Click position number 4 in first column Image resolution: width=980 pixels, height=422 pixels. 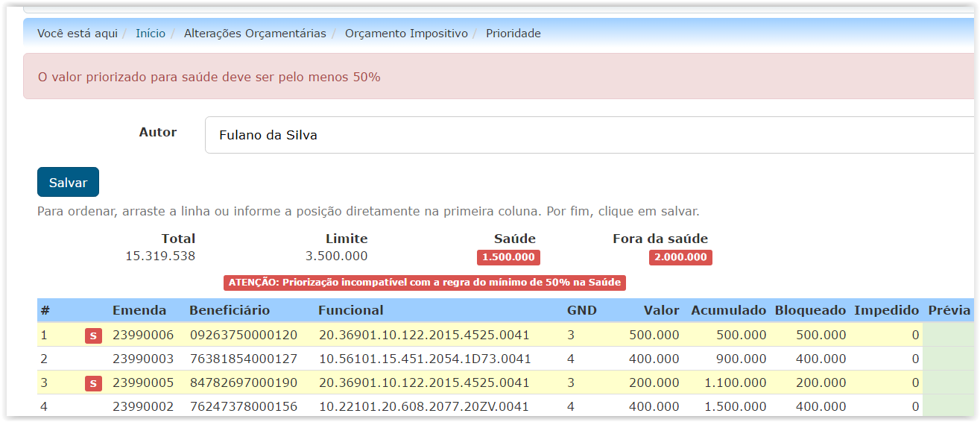(43, 407)
